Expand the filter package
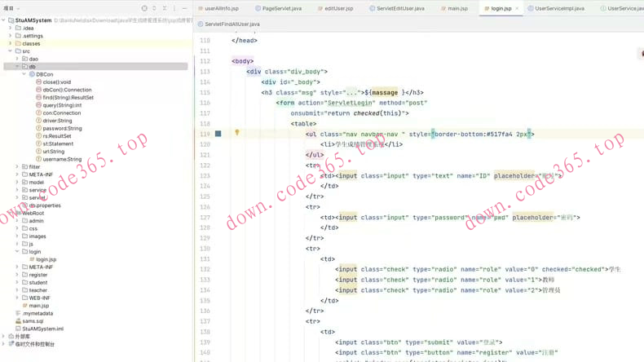Viewport: 644px width, 362px height. 17,167
